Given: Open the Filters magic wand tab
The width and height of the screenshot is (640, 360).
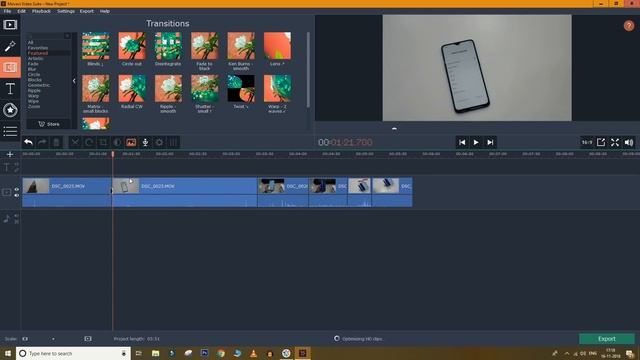Looking at the screenshot, I should [10, 46].
